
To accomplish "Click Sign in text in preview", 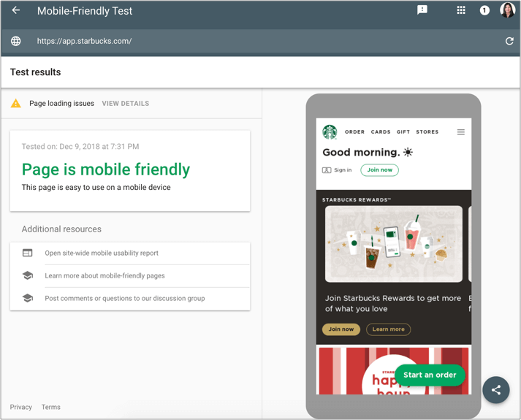I will coord(343,170).
